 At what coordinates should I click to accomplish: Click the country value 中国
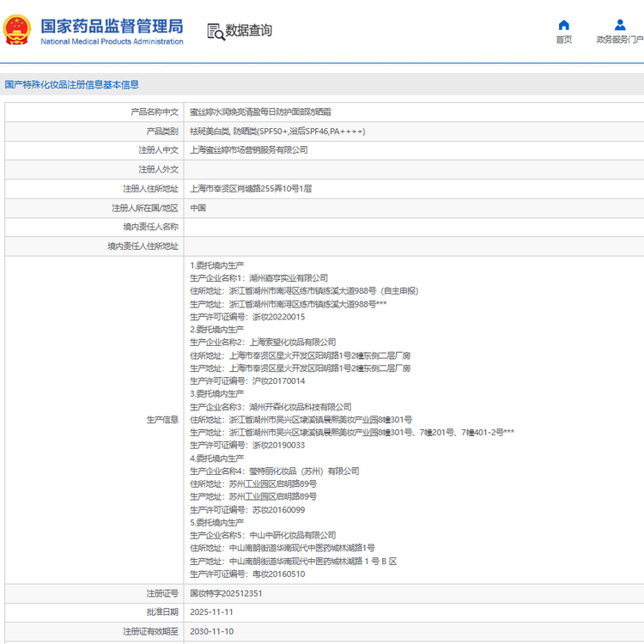pyautogui.click(x=197, y=208)
